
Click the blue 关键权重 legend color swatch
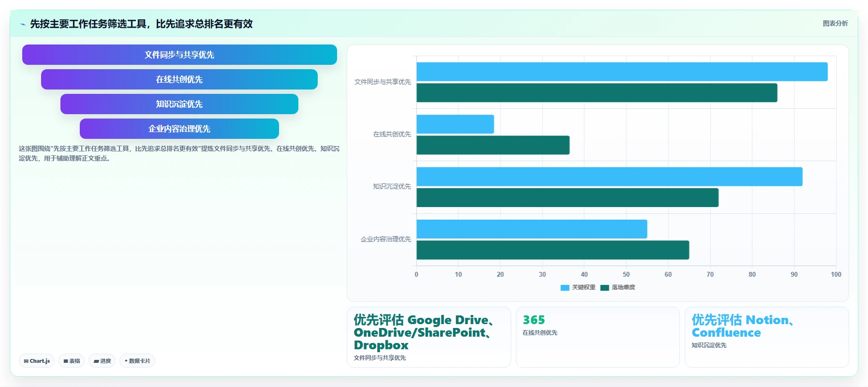(x=565, y=287)
